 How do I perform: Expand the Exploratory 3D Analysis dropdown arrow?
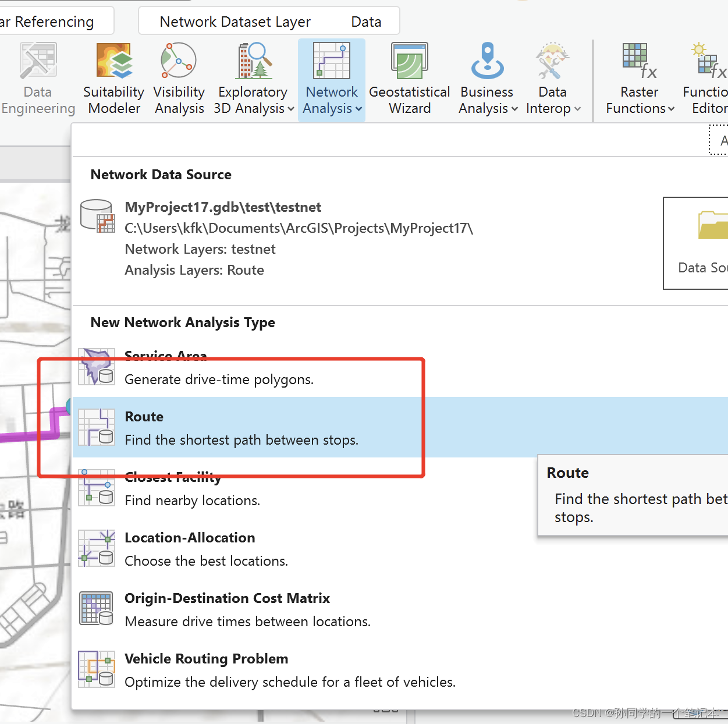click(x=291, y=109)
